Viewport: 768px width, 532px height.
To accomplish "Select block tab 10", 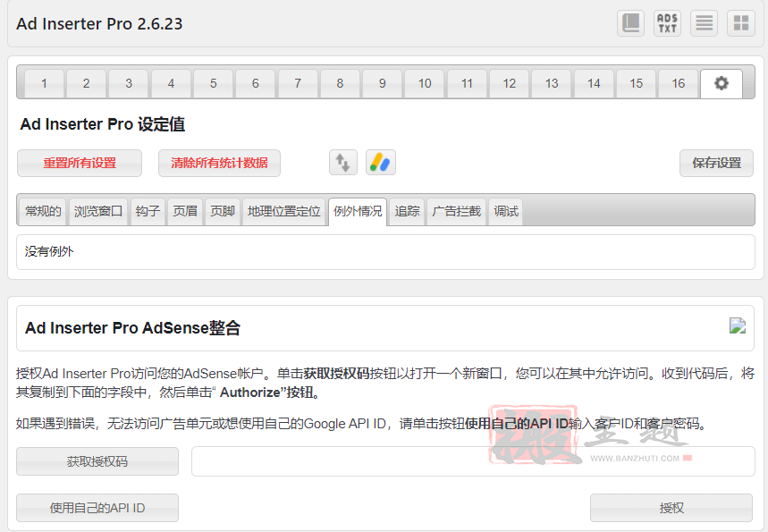I will [425, 84].
